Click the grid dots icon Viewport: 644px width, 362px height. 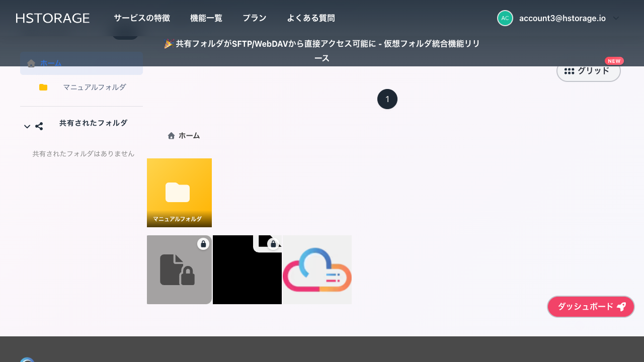[x=569, y=71]
